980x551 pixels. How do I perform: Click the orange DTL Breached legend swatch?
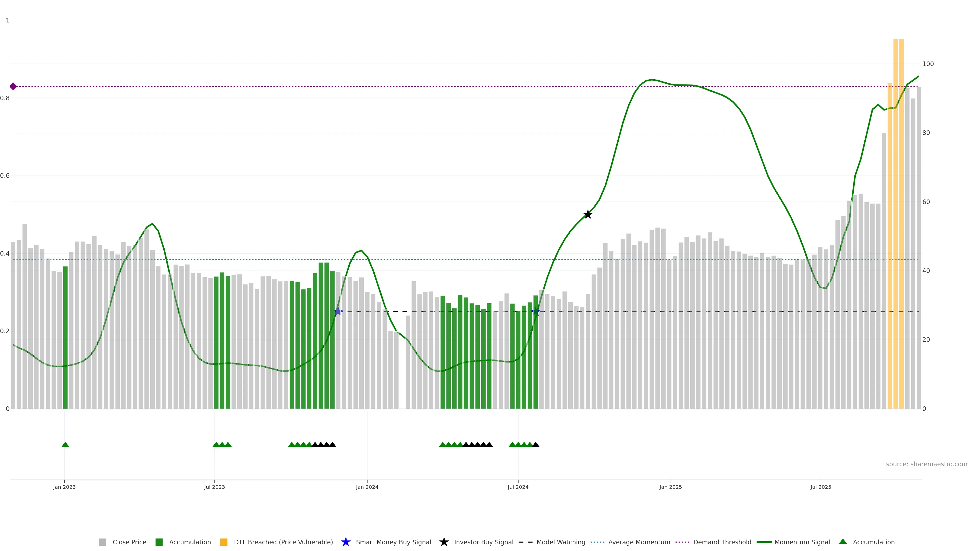tap(224, 542)
